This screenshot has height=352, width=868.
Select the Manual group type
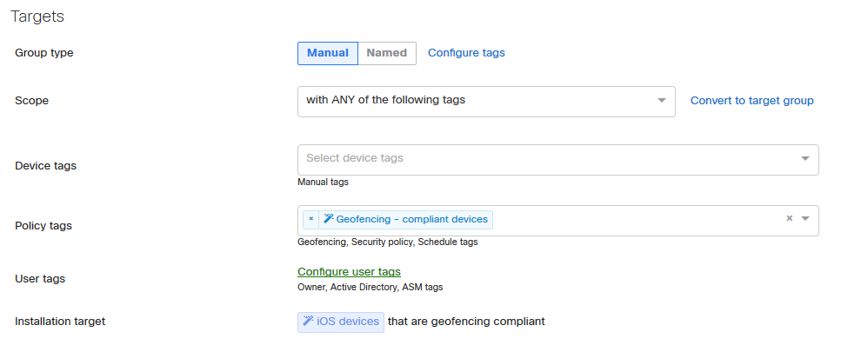(328, 53)
